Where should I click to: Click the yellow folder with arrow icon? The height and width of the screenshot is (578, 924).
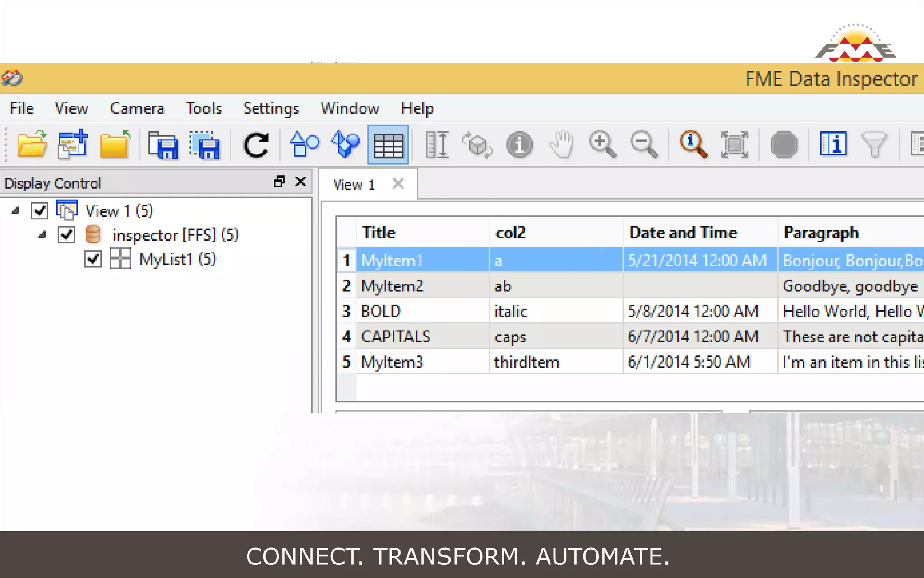(115, 144)
